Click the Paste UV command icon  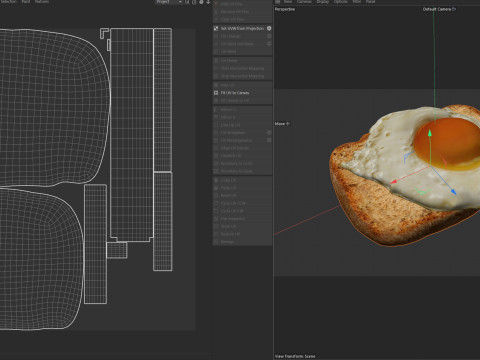click(x=216, y=188)
